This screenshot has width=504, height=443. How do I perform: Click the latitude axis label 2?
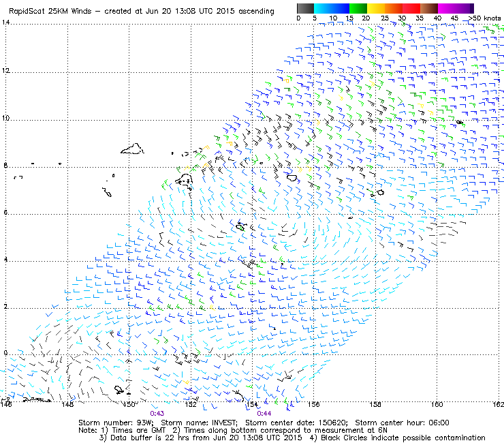[5, 307]
